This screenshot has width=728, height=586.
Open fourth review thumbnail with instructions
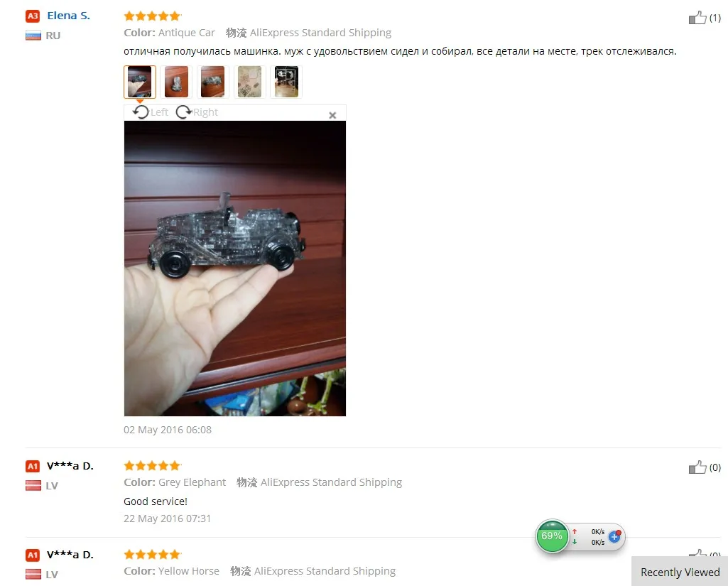tap(249, 82)
